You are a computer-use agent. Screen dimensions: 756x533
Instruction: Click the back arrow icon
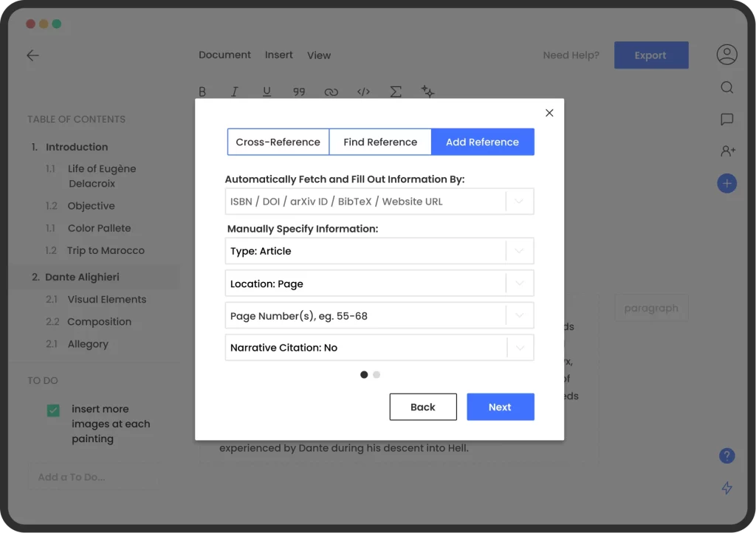click(32, 55)
